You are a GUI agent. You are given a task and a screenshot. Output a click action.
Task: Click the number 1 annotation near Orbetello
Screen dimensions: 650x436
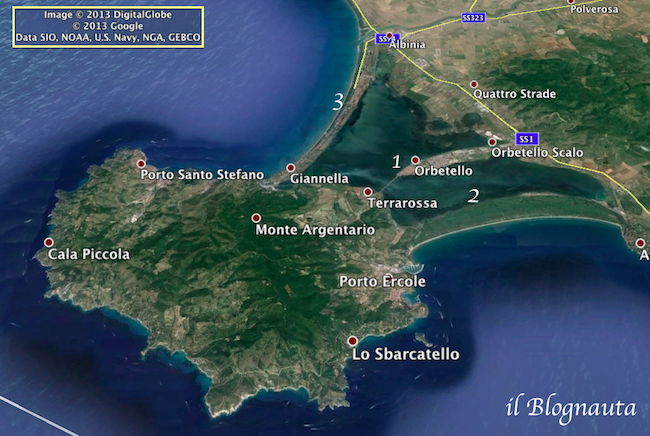pos(397,162)
